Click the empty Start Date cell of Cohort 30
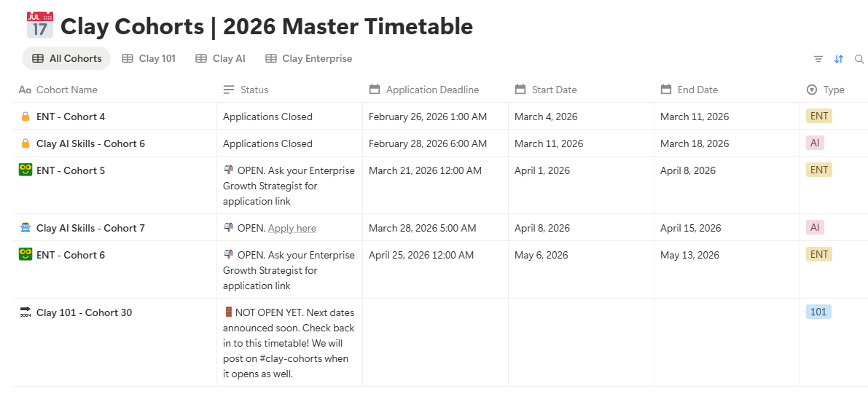The height and width of the screenshot is (394, 868). (582, 342)
